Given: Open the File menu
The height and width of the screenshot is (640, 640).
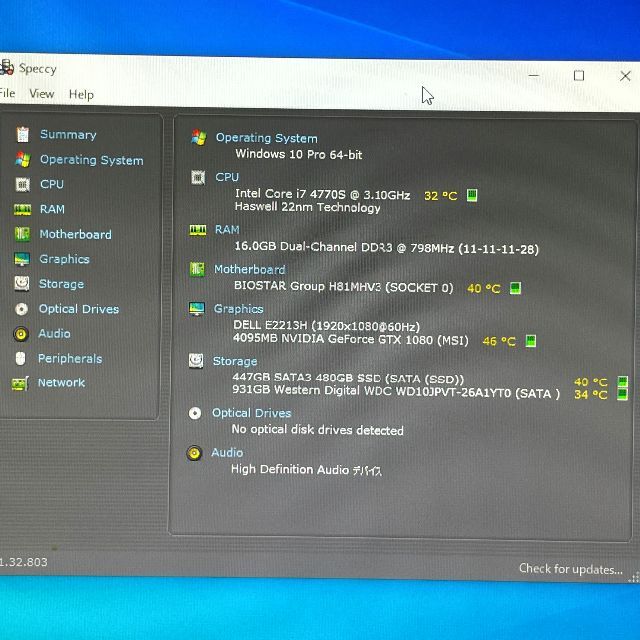Looking at the screenshot, I should tap(7, 93).
